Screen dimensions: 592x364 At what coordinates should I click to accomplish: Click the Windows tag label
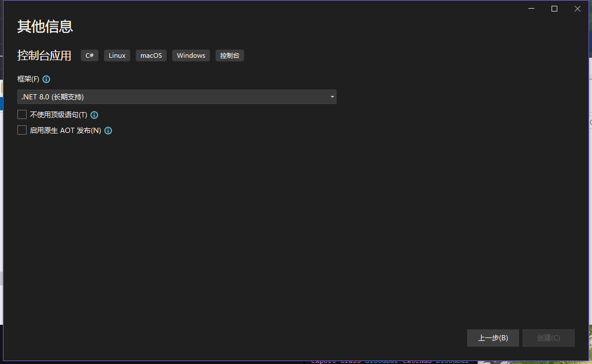(191, 55)
